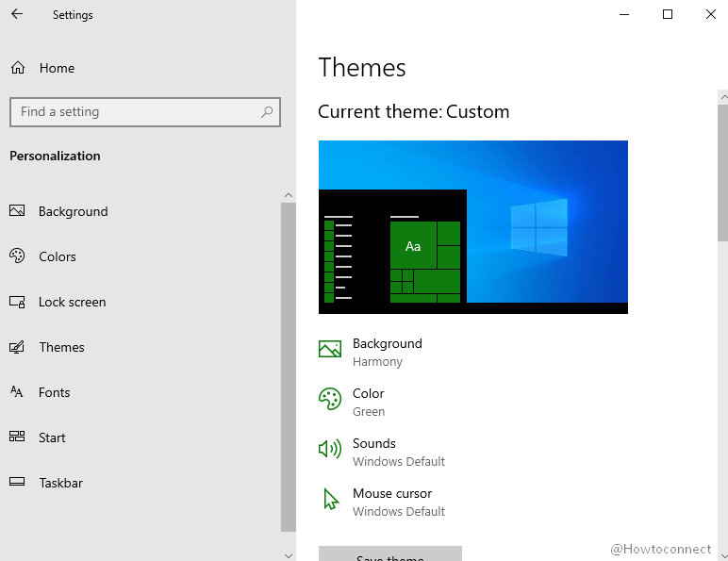Click sidebar scrollbar down arrow

point(289,555)
